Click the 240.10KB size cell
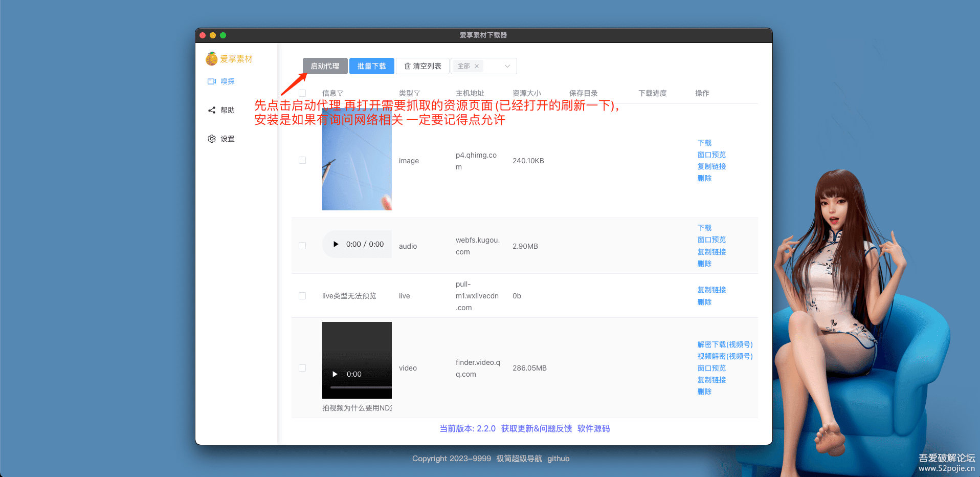Screen dimensions: 980x477 coord(528,161)
